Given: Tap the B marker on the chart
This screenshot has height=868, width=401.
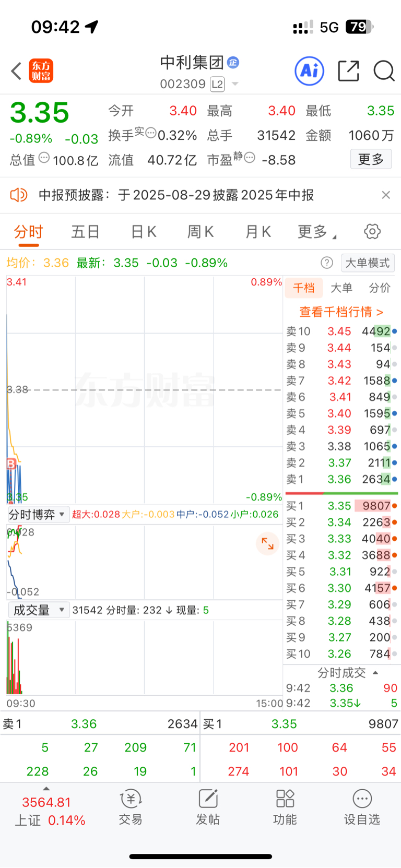Looking at the screenshot, I should (11, 463).
